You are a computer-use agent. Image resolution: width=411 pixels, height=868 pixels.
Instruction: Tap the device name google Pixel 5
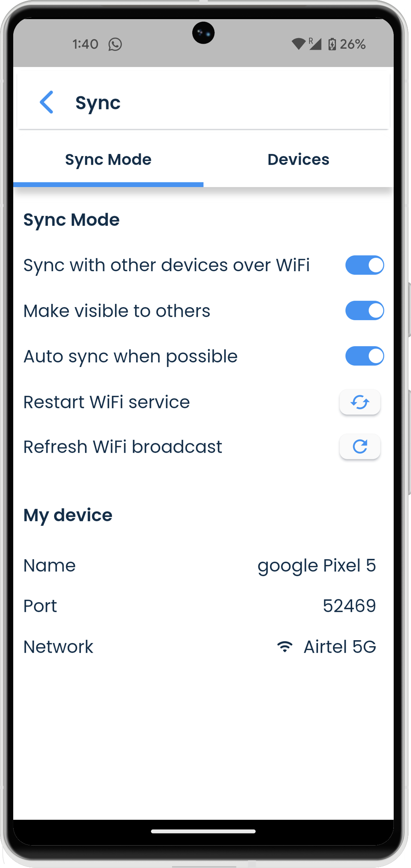tap(317, 566)
